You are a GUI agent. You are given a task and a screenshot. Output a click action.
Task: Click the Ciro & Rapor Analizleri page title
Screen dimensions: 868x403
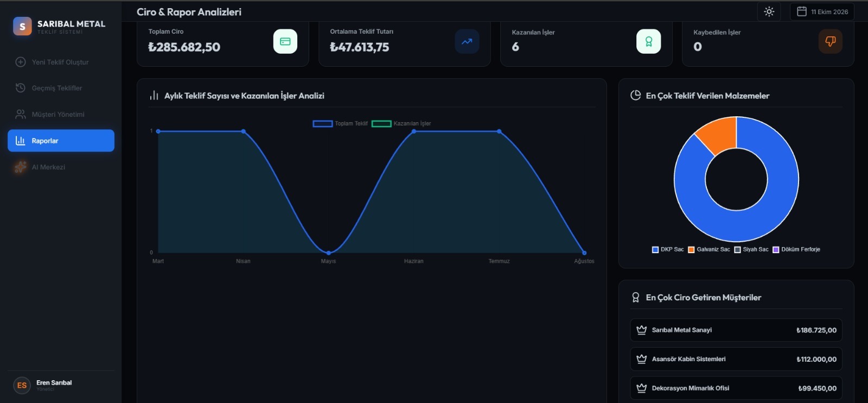189,12
